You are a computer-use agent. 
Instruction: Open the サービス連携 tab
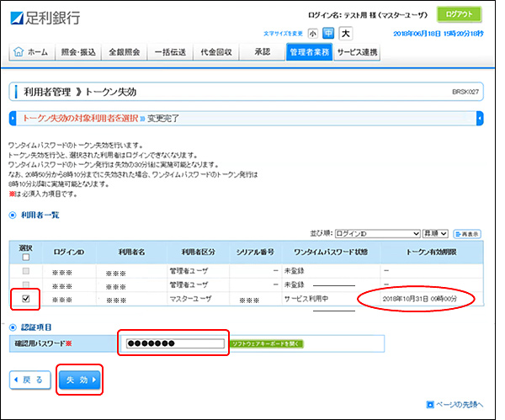[x=357, y=53]
